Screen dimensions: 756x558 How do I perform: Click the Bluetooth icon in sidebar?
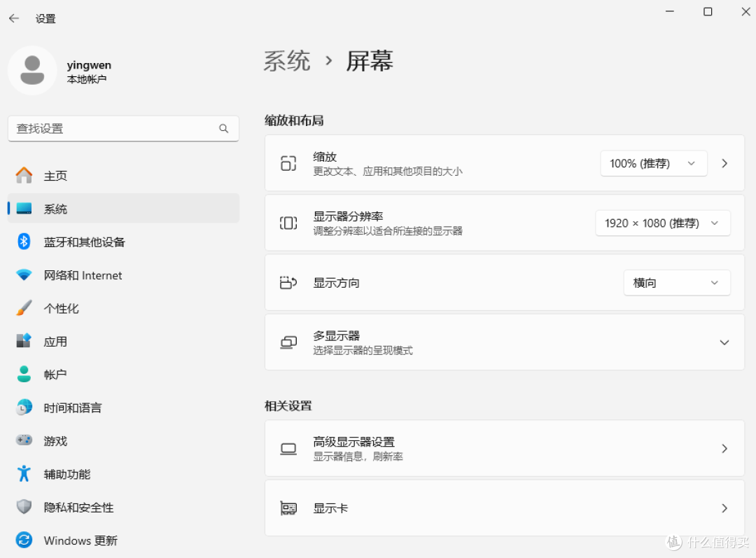point(24,241)
